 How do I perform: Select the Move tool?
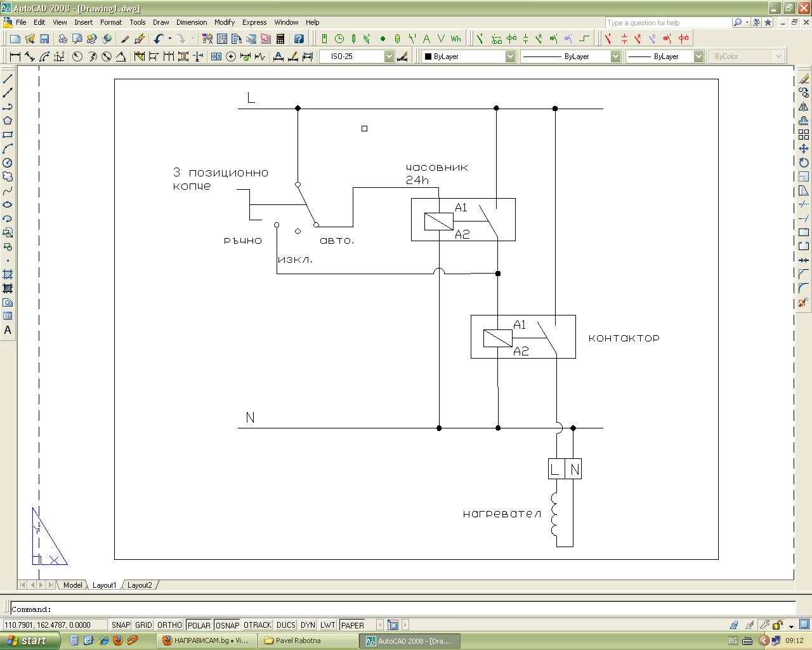click(804, 149)
